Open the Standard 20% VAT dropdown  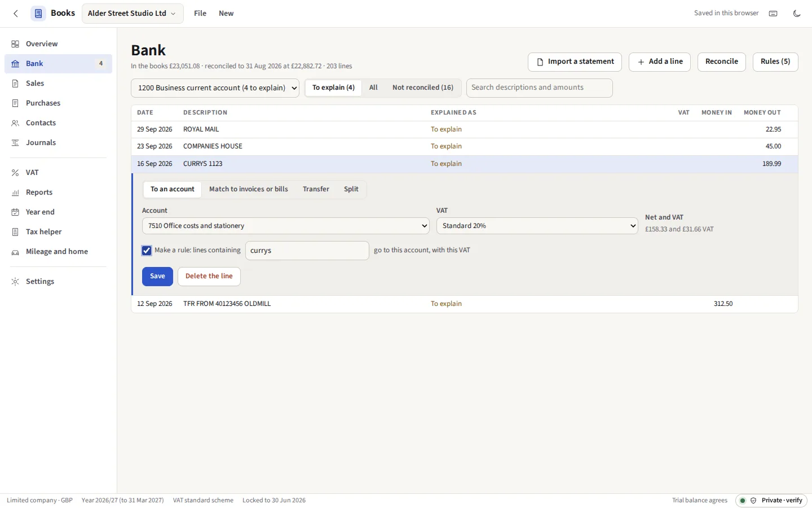pyautogui.click(x=537, y=226)
